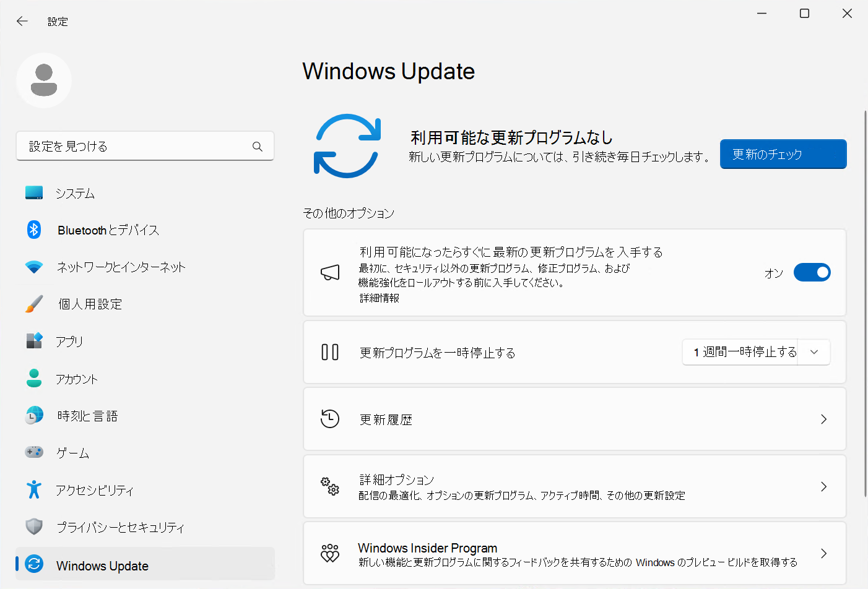Select ネットワークとインターネット in sidebar

145,267
